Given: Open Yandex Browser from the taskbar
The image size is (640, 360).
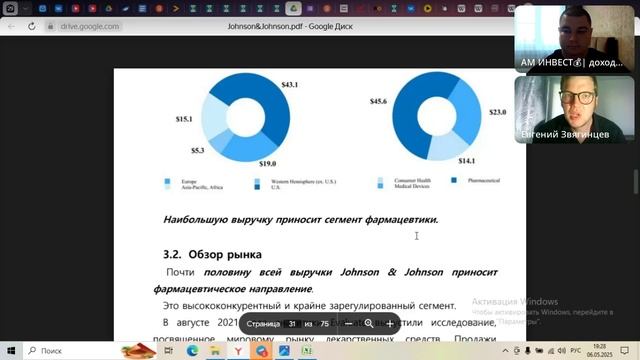Looking at the screenshot, I should coord(238,351).
